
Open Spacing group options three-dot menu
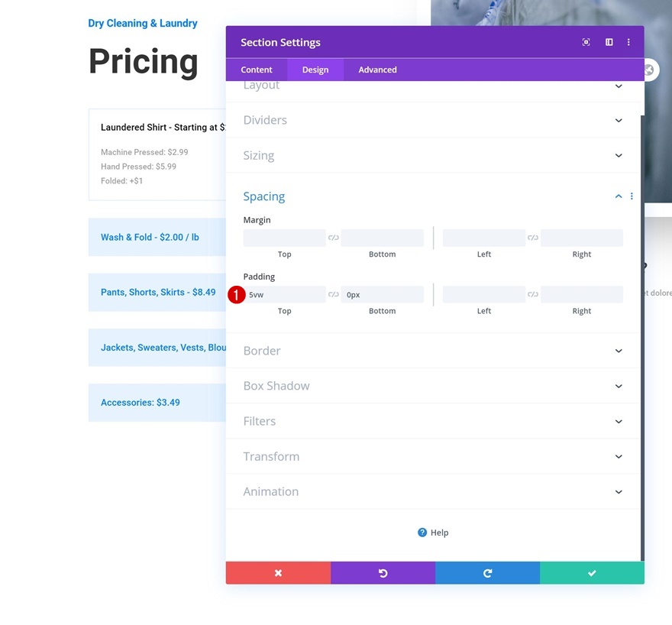point(632,196)
